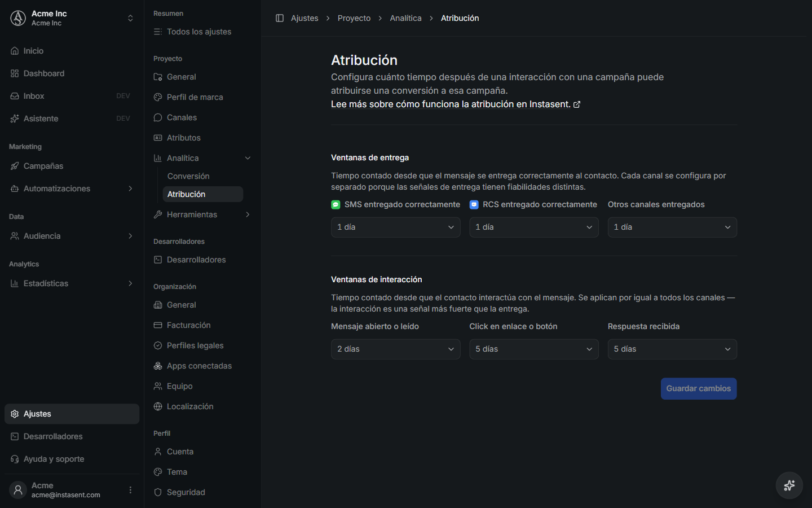Go to the Conversión settings item
Image resolution: width=812 pixels, height=508 pixels.
tap(188, 176)
